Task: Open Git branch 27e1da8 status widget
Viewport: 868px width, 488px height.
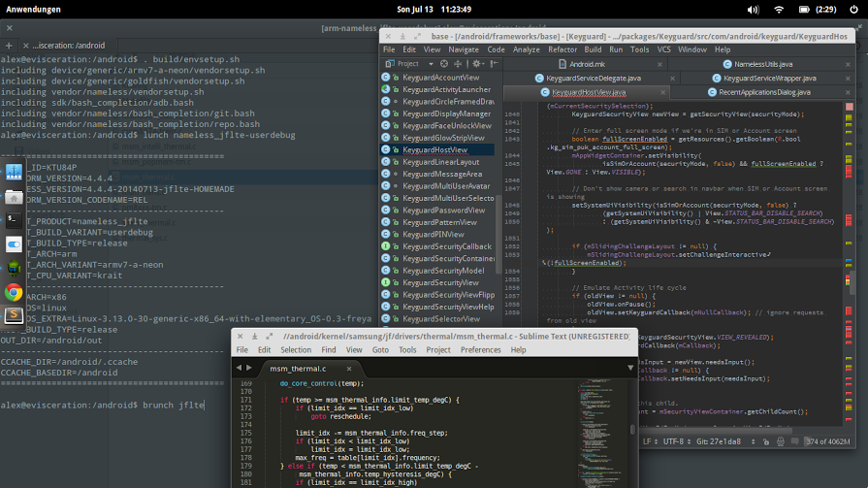Action: pyautogui.click(x=725, y=442)
